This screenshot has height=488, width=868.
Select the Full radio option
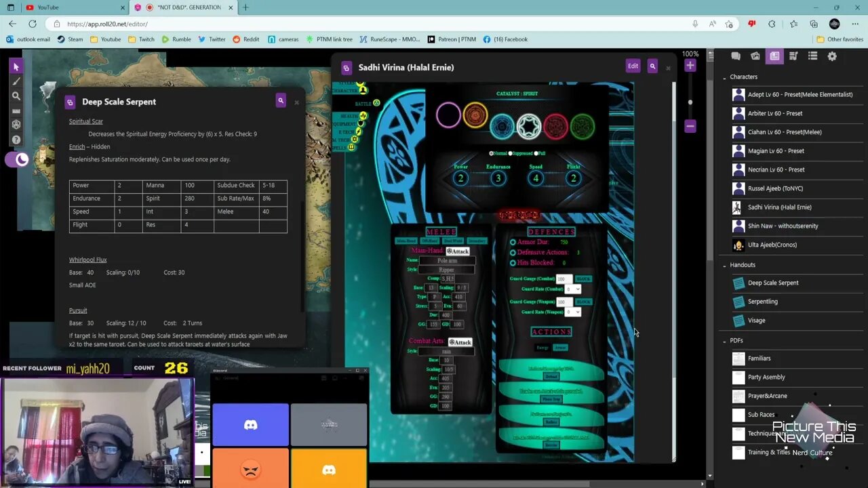[x=536, y=153]
